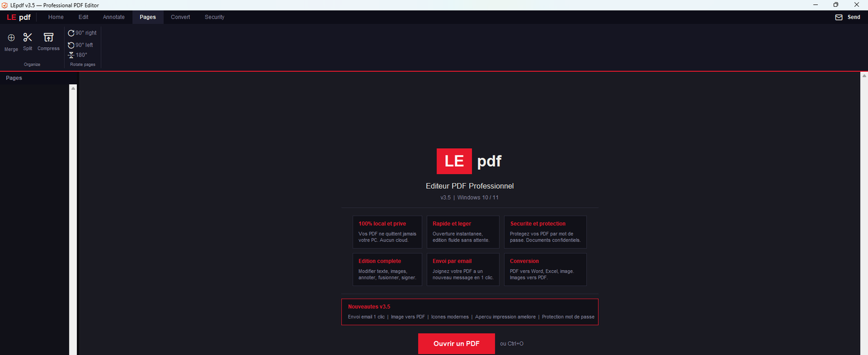868x355 pixels.
Task: Open the Security tab
Action: pos(215,17)
